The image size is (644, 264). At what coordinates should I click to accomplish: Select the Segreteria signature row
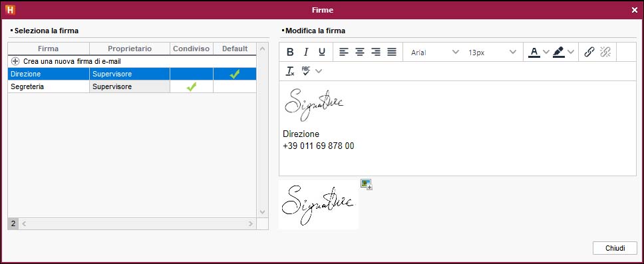tap(132, 86)
